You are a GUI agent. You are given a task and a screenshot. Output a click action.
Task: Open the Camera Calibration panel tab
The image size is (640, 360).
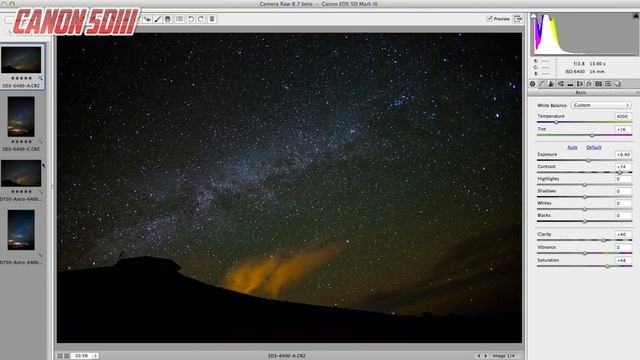[x=598, y=84]
